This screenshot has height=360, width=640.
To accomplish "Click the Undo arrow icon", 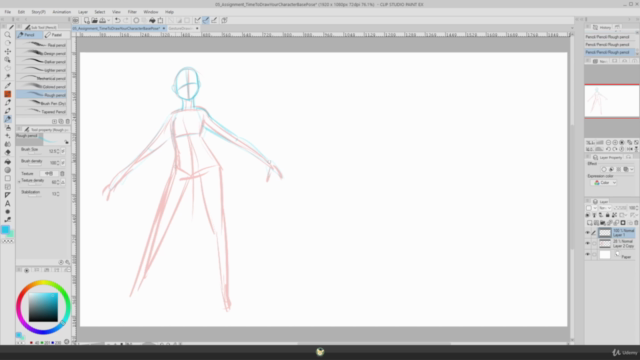I will (x=118, y=20).
